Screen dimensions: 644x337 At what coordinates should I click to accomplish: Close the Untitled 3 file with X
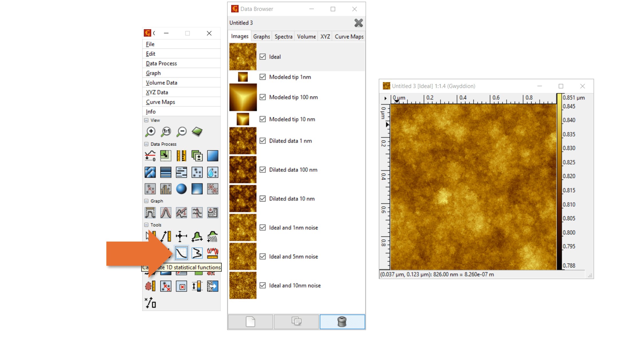[358, 23]
